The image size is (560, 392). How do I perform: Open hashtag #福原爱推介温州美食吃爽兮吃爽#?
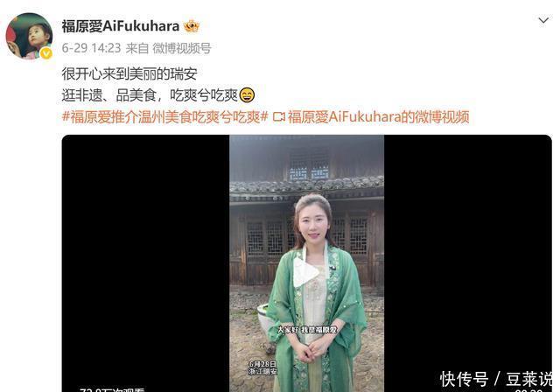(x=164, y=116)
